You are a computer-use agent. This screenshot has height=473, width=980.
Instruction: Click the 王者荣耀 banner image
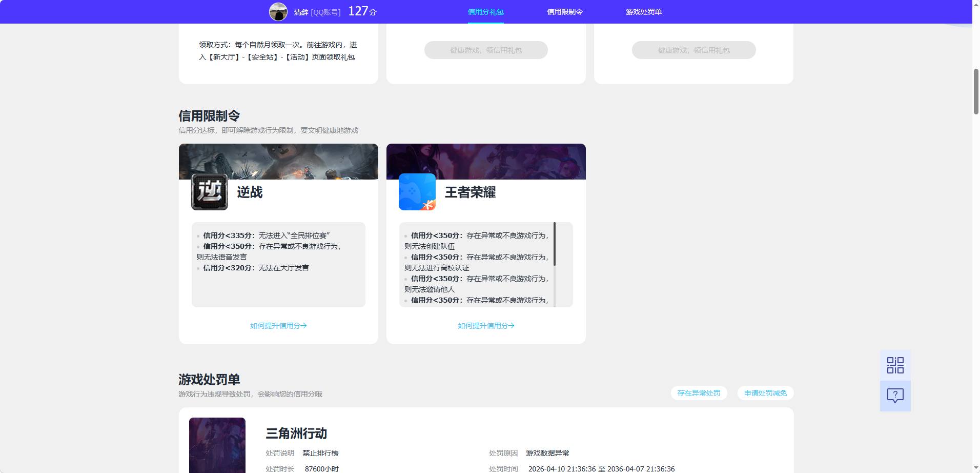(x=486, y=161)
